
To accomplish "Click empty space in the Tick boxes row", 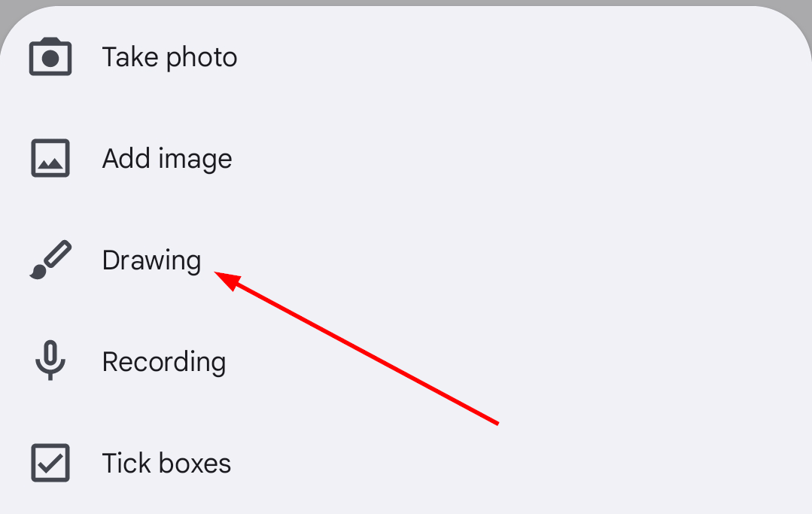I will (527, 463).
